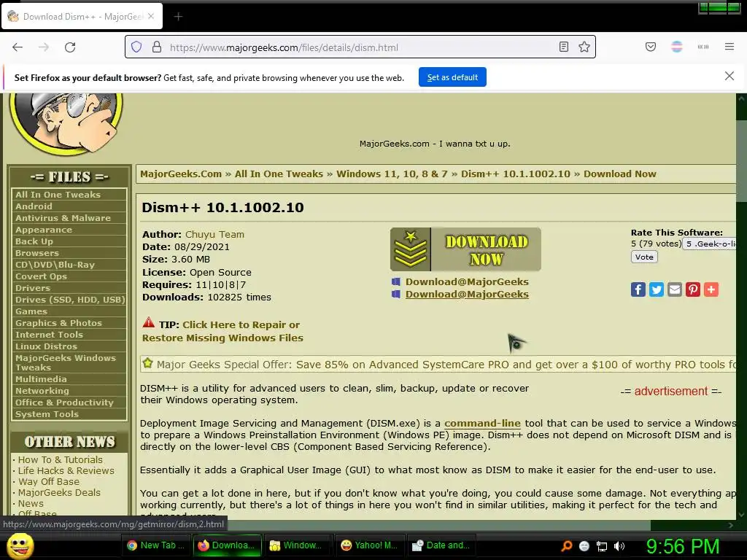Set Firefox as default browser

(452, 77)
